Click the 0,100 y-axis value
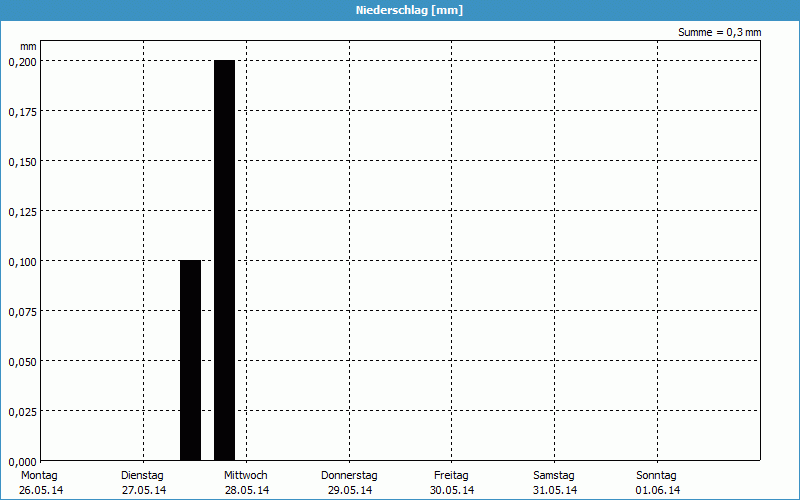 tap(22, 262)
